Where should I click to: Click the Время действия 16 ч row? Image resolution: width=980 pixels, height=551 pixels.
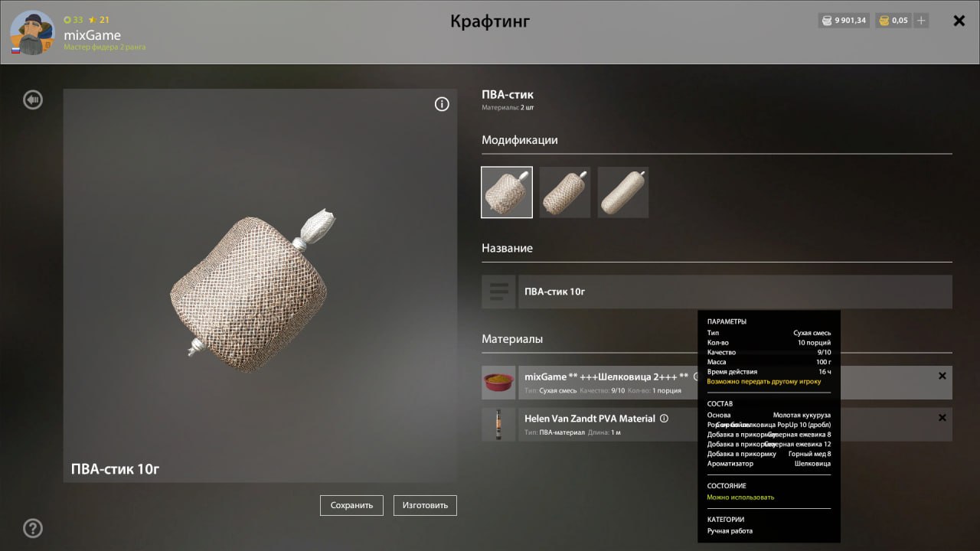[x=769, y=371]
